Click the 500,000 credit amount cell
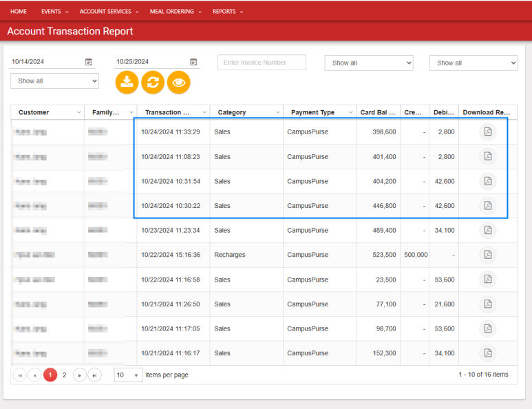The image size is (532, 409). pos(416,255)
